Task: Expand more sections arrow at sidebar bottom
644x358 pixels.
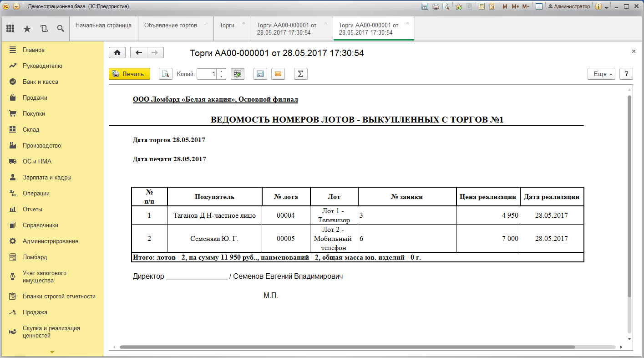Action: click(x=52, y=353)
